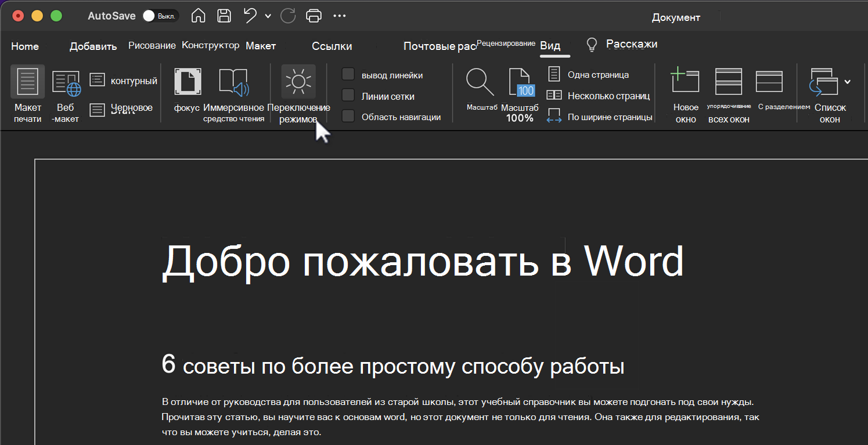Click the Документ window title
Viewport: 868px width, 445px height.
coord(676,17)
